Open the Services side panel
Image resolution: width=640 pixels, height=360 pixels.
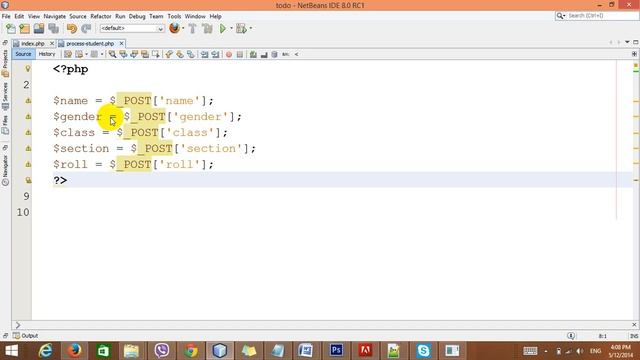(x=5, y=96)
